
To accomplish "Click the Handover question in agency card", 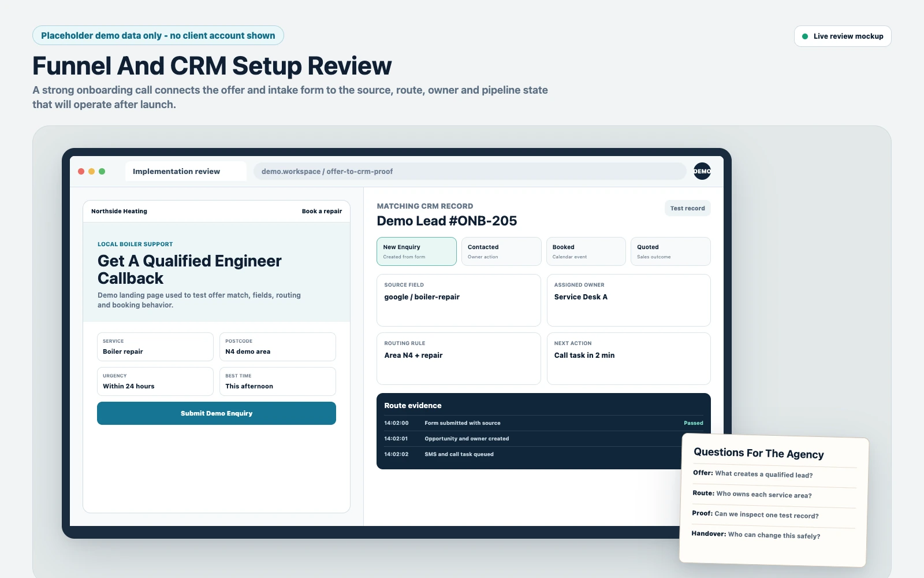I will point(756,535).
